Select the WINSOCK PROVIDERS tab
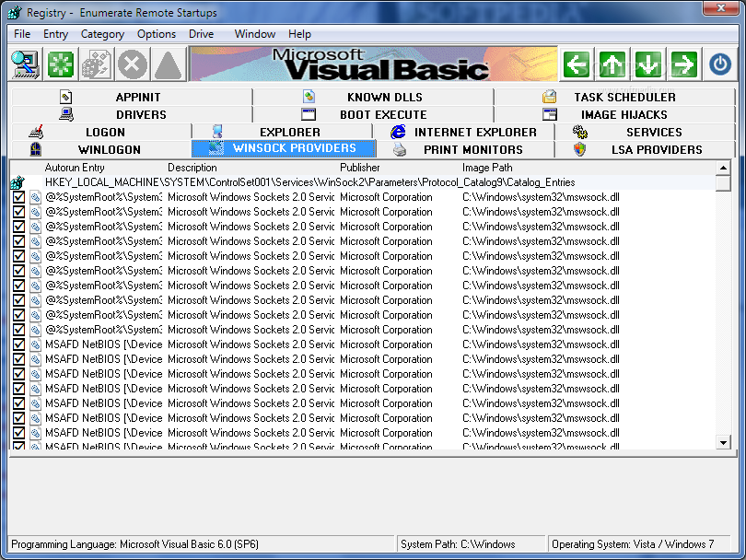This screenshot has height=560, width=746. click(284, 148)
